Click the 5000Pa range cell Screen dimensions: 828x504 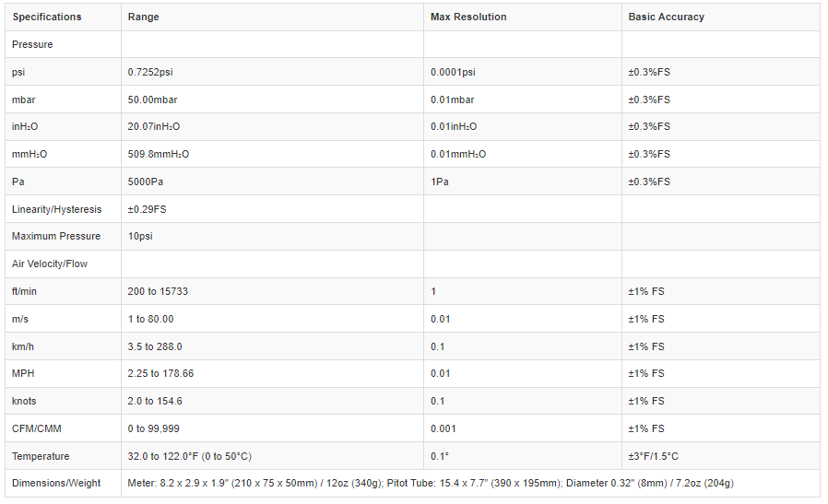pyautogui.click(x=146, y=182)
